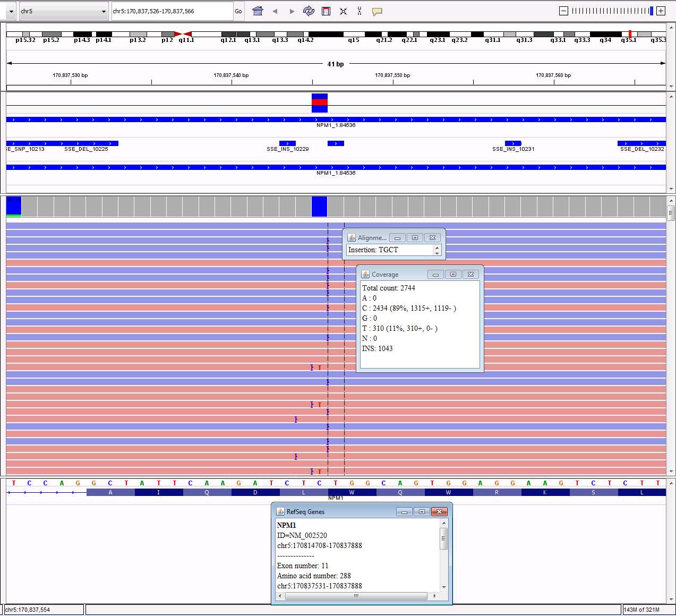Open the yellow speech bubble popup behavior icon
This screenshot has height=616, width=676.
tap(377, 11)
